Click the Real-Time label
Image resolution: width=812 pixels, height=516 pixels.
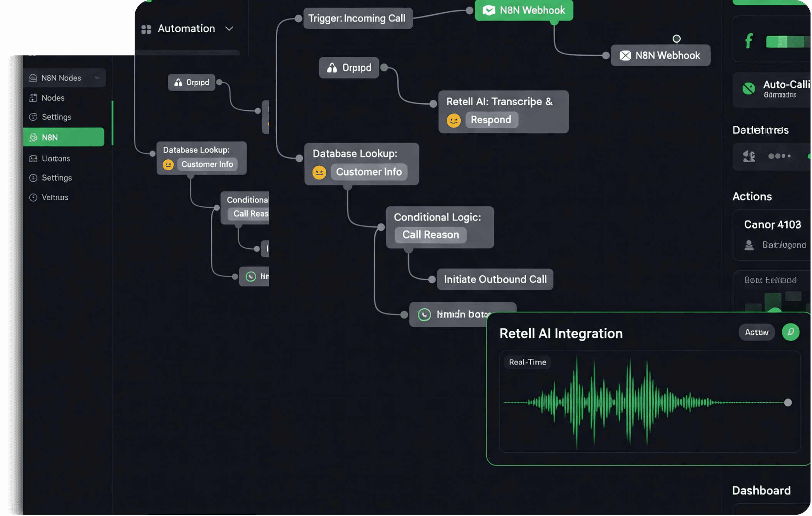(x=527, y=362)
